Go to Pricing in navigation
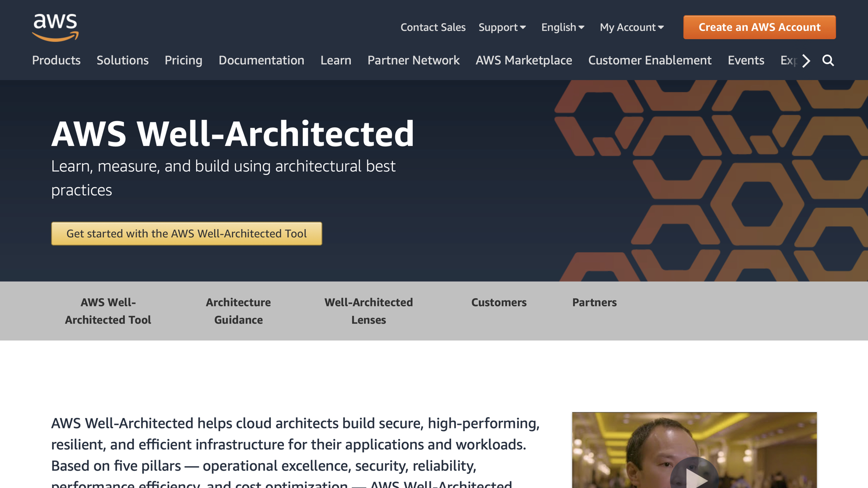Image resolution: width=868 pixels, height=488 pixels. coord(183,61)
